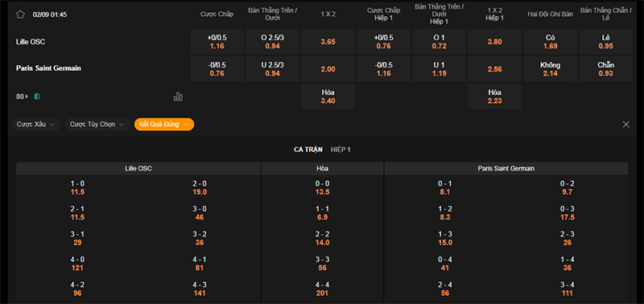Select Paris Saint Germain 1X2 odds 2.00
The height and width of the screenshot is (304, 644).
[328, 69]
